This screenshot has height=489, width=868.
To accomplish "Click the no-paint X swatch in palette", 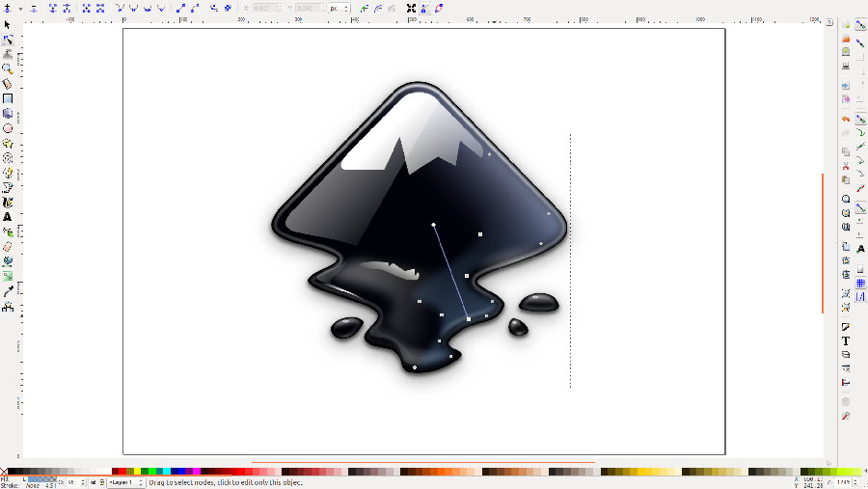I will tap(4, 472).
